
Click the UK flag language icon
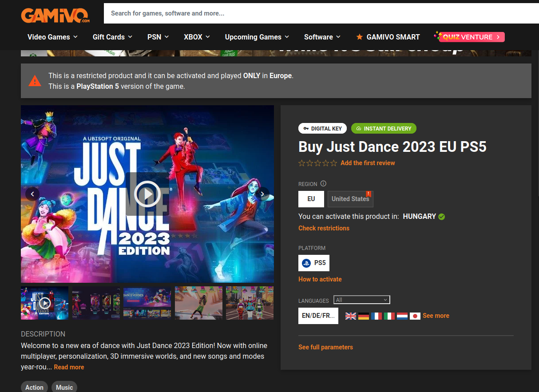(x=351, y=316)
